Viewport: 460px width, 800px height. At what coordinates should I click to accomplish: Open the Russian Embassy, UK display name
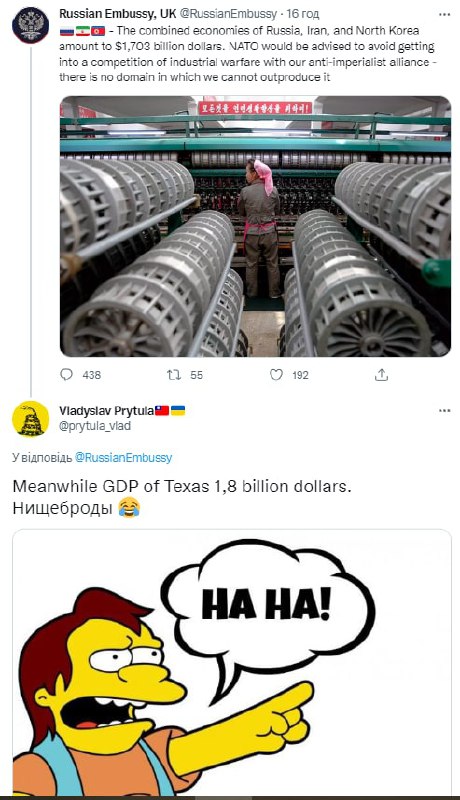coord(117,14)
